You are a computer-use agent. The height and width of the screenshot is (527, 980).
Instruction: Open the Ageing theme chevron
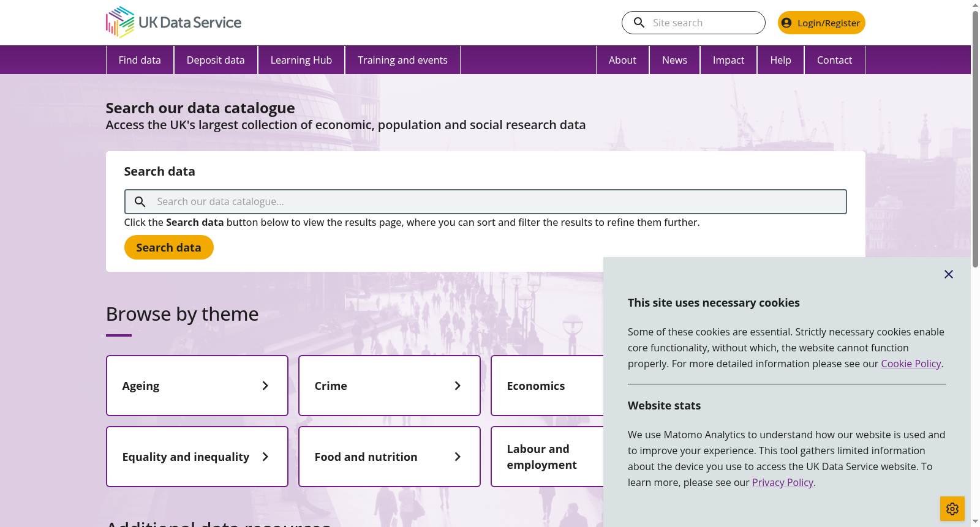265,386
